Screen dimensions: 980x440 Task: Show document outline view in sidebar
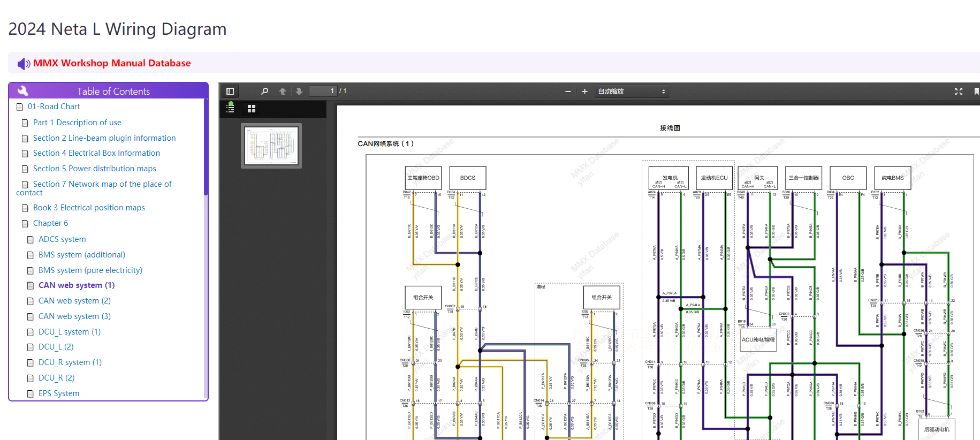coord(230,108)
